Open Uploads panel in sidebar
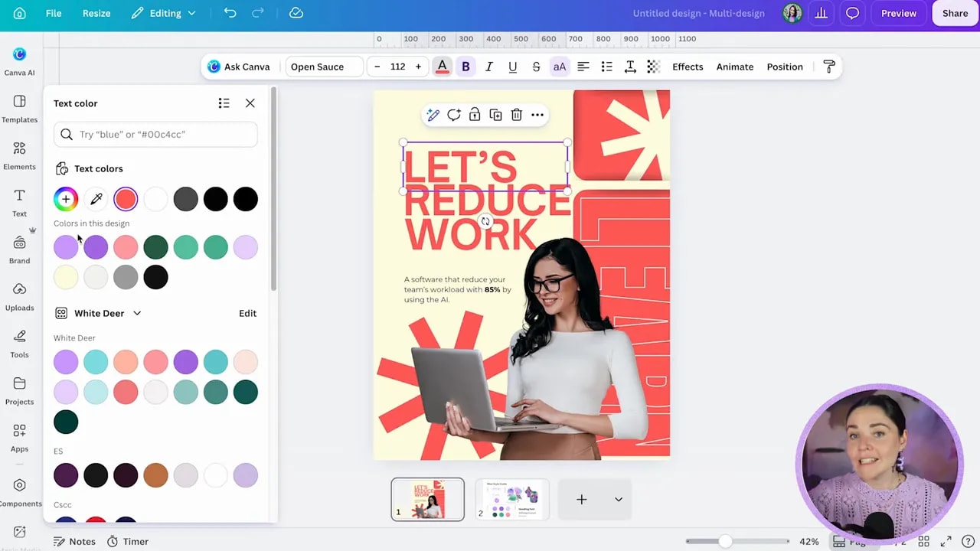Viewport: 980px width, 551px height. [19, 297]
